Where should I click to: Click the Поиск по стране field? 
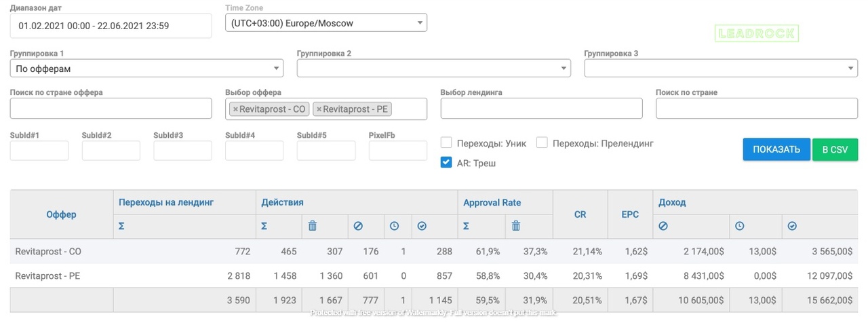pos(757,109)
